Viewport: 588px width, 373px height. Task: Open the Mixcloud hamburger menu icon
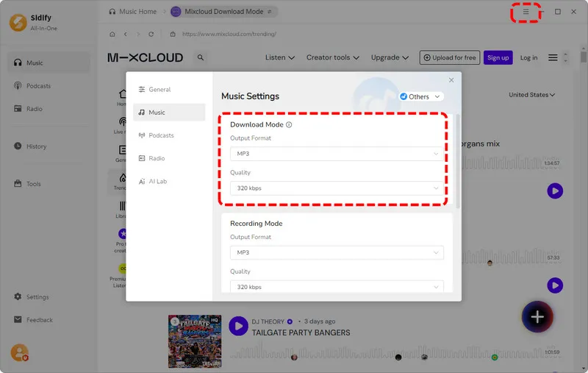click(553, 57)
